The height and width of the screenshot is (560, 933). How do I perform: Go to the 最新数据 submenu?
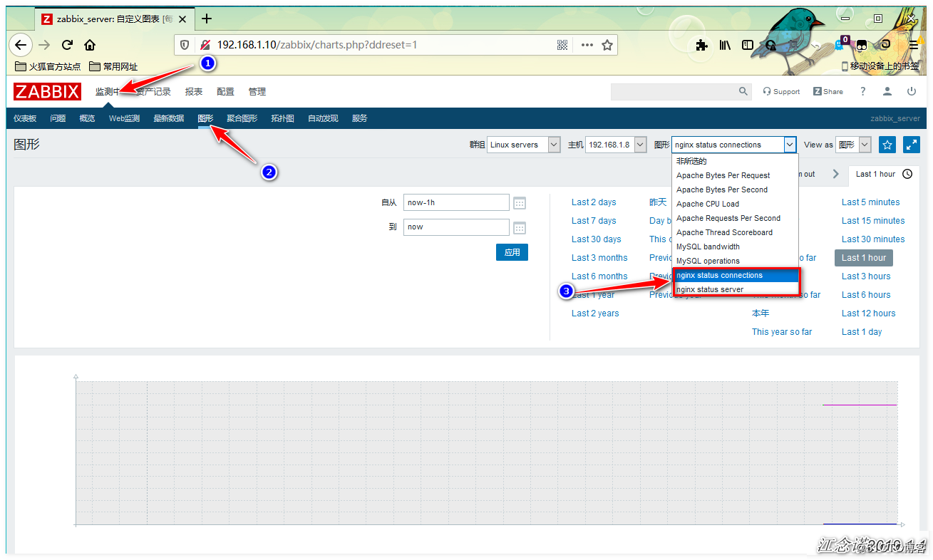click(x=169, y=118)
